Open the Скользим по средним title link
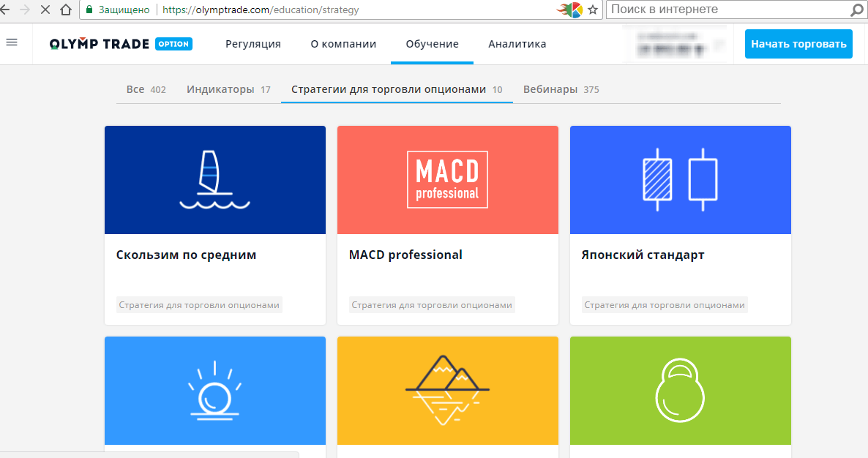This screenshot has width=868, height=458. point(186,255)
